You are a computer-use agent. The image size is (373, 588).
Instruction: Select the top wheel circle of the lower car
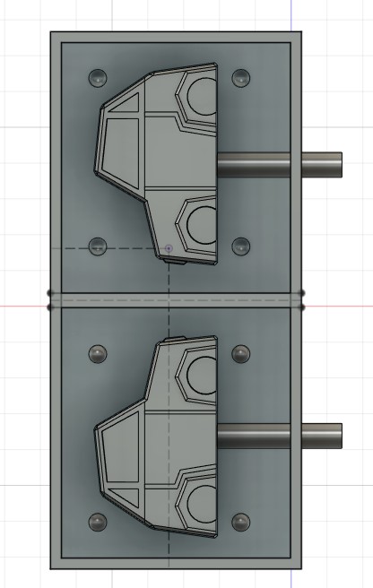203,375
